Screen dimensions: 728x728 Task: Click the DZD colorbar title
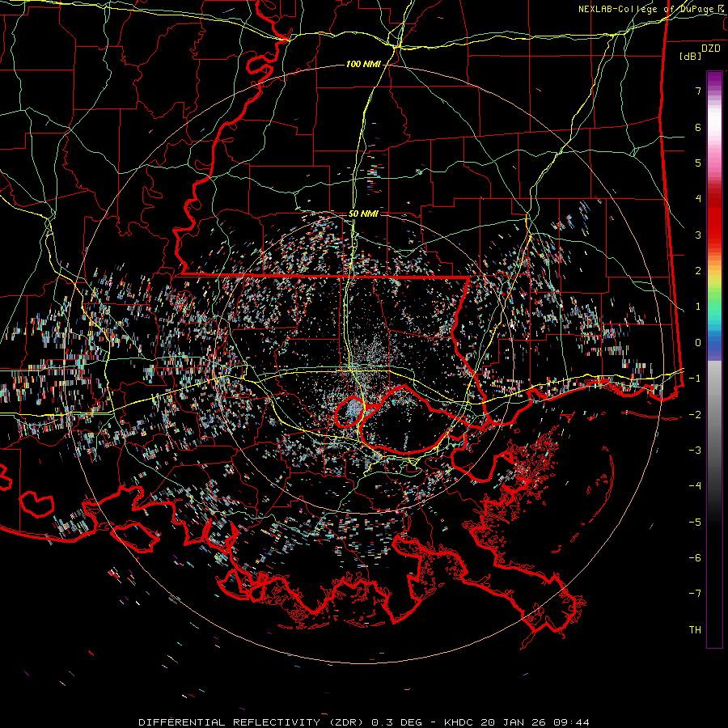(x=711, y=49)
